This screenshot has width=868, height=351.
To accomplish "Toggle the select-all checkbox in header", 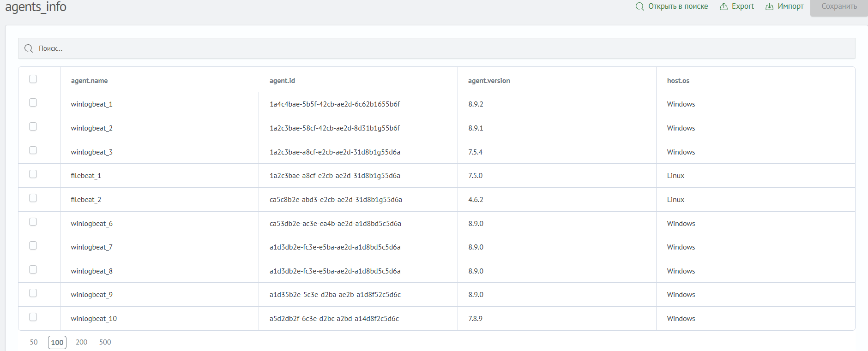I will click(33, 79).
